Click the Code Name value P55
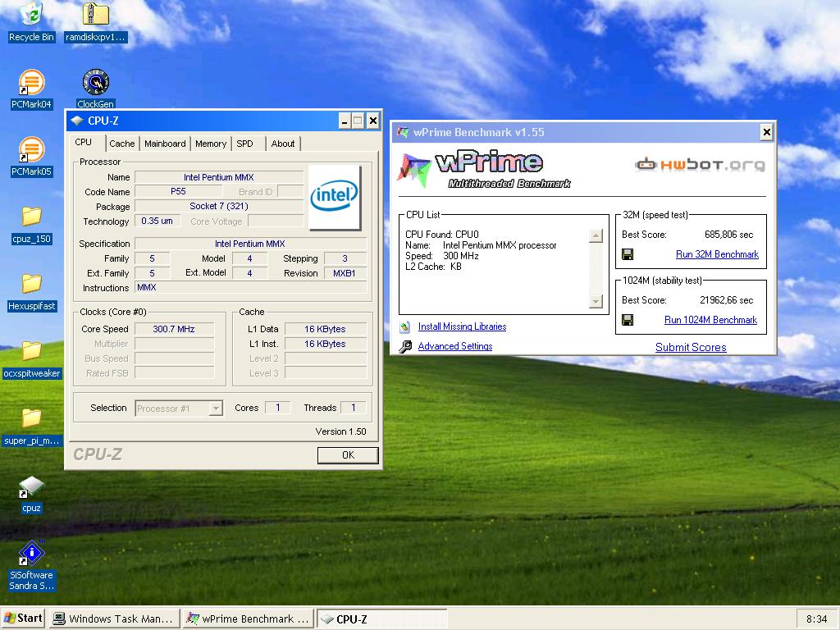The height and width of the screenshot is (630, 840). coord(178,192)
